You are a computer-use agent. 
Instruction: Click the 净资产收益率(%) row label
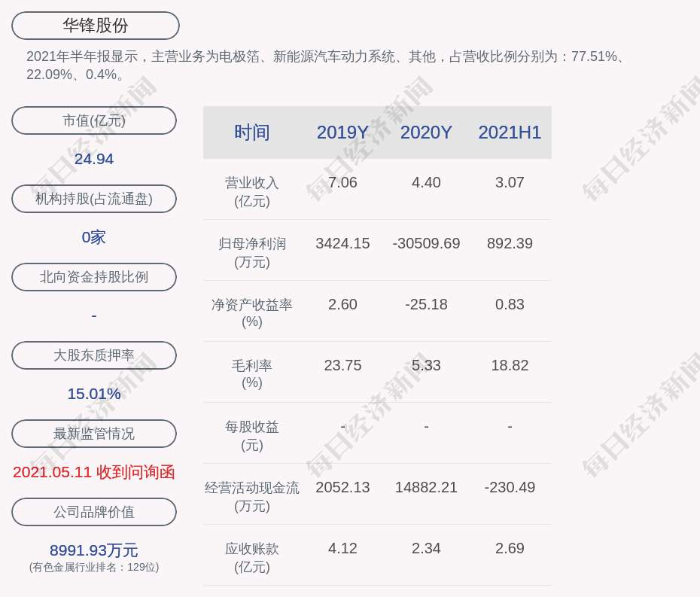coord(252,313)
